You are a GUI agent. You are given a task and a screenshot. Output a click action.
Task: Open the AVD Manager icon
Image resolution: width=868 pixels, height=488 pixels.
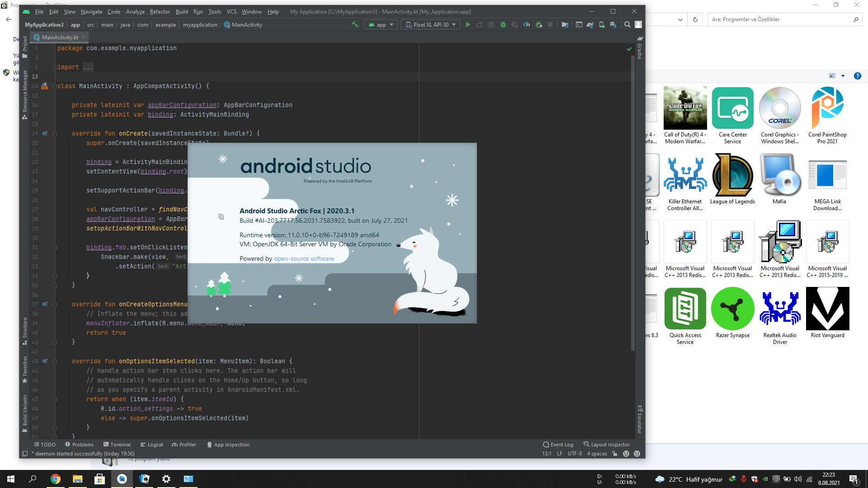coord(602,24)
